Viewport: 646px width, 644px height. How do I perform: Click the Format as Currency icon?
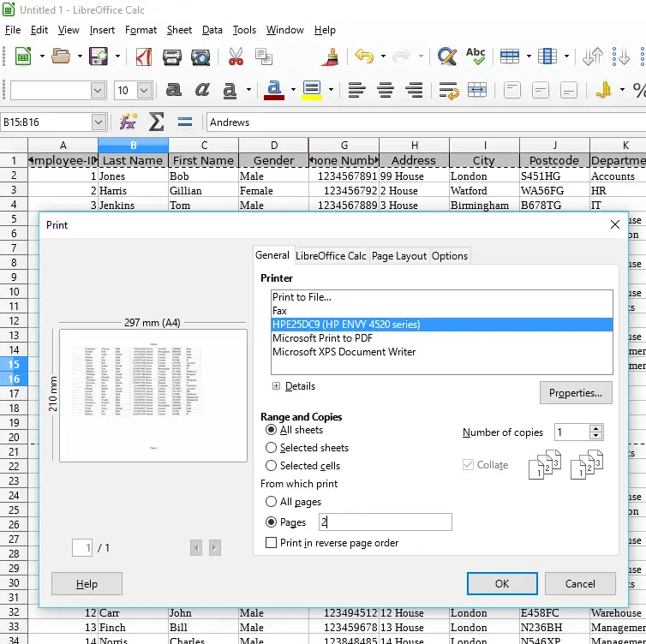point(604,90)
